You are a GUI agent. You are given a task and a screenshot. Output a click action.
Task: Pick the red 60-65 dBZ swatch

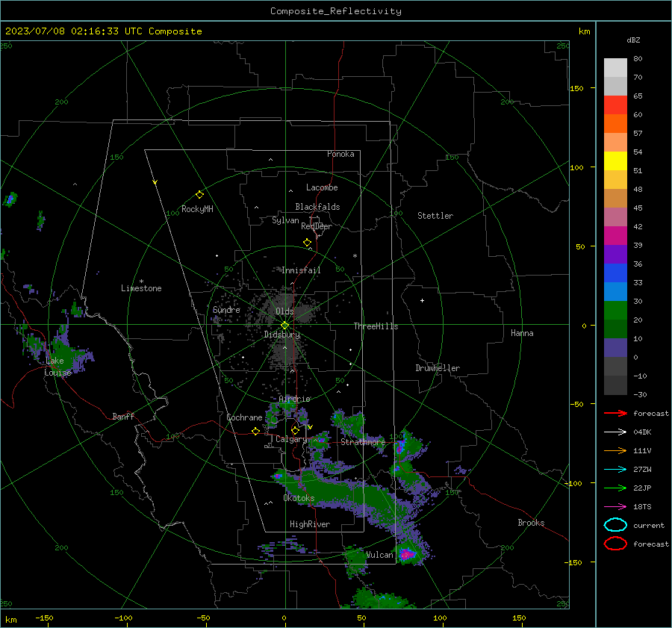click(x=615, y=105)
